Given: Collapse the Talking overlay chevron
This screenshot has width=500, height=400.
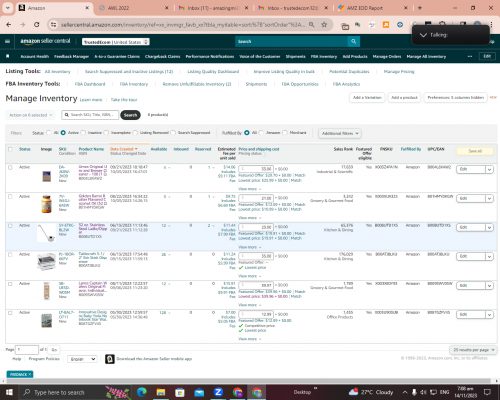Looking at the screenshot, I should (x=423, y=35).
